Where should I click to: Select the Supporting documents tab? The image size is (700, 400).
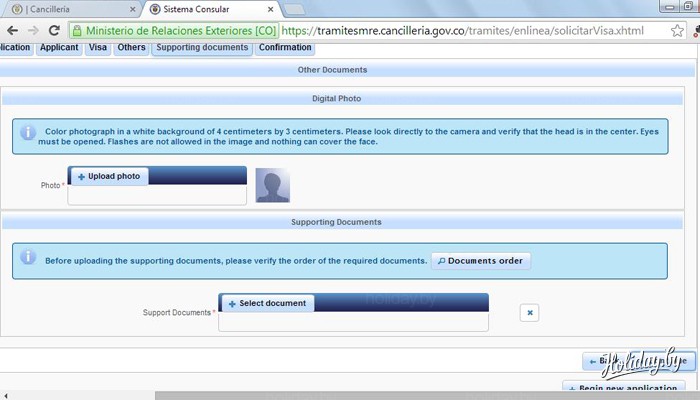click(202, 47)
